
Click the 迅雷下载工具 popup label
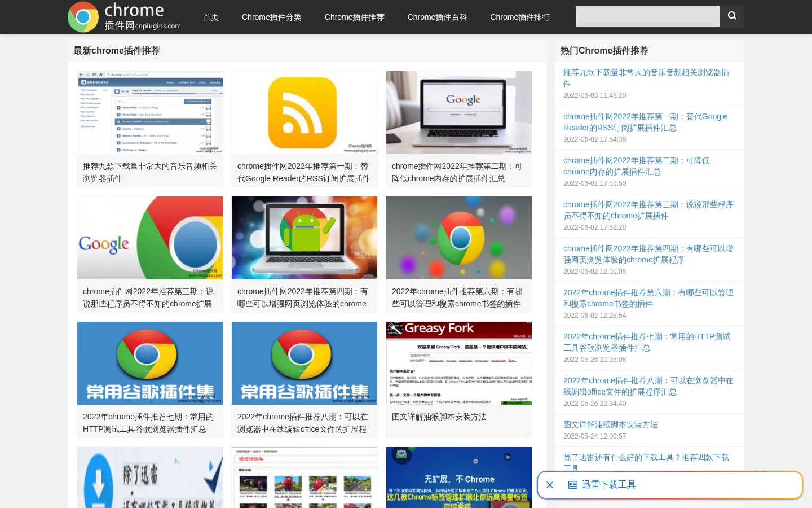[609, 485]
